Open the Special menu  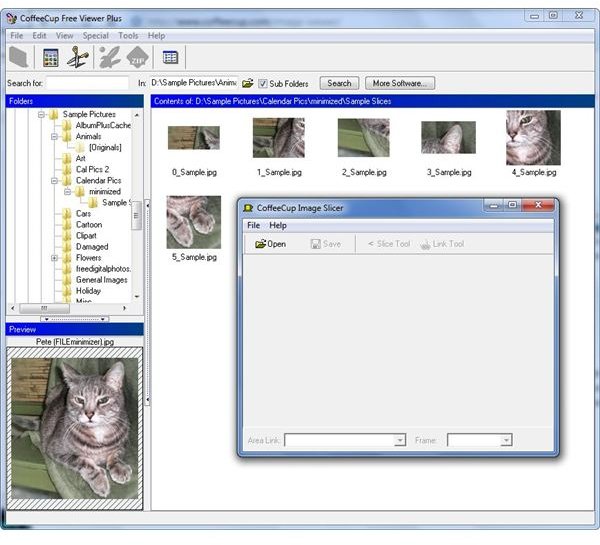[96, 36]
